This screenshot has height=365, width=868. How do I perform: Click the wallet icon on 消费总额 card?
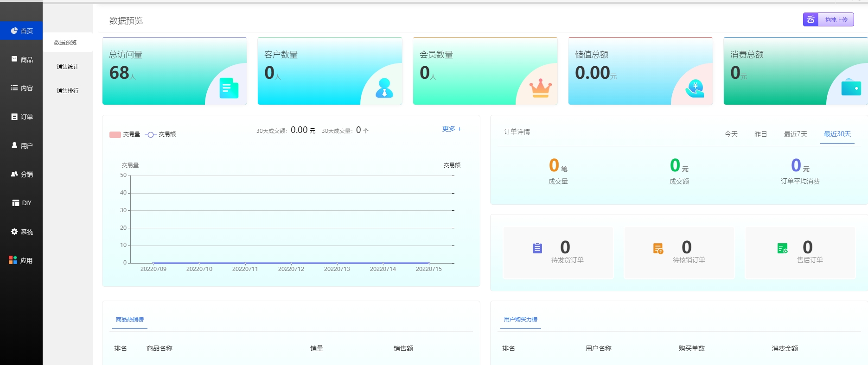[x=851, y=87]
